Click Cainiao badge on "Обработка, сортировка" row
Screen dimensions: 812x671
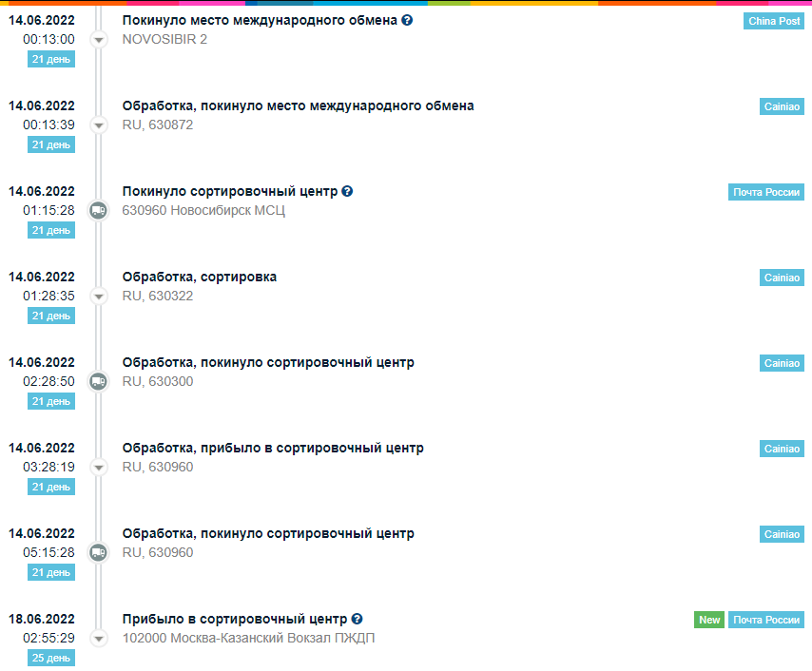[782, 278]
